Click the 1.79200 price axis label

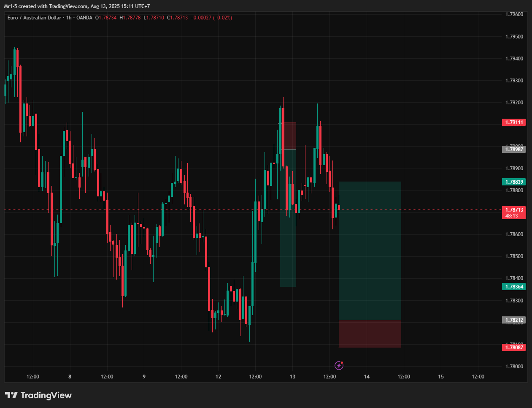(x=514, y=103)
